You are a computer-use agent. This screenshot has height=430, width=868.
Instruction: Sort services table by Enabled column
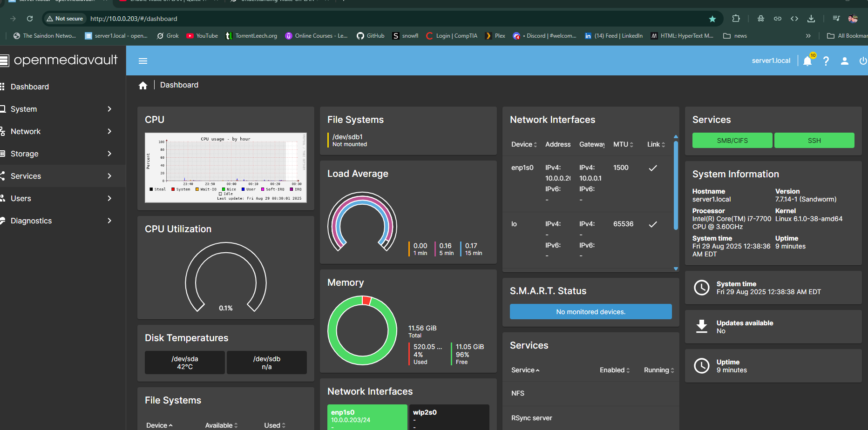point(614,370)
